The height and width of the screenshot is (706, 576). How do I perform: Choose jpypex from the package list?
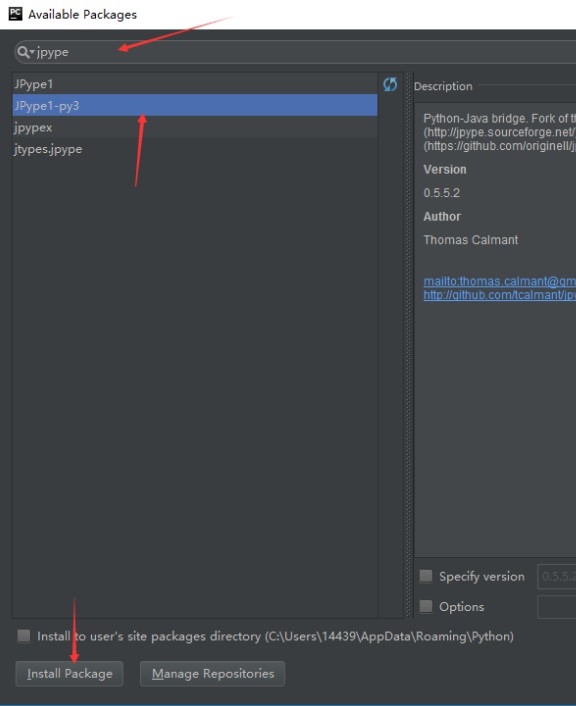point(195,127)
